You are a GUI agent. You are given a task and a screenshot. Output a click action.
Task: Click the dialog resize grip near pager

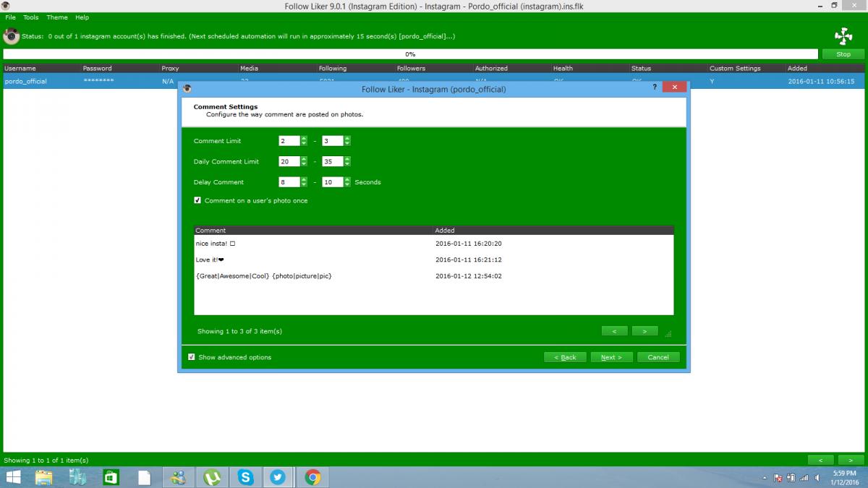668,334
